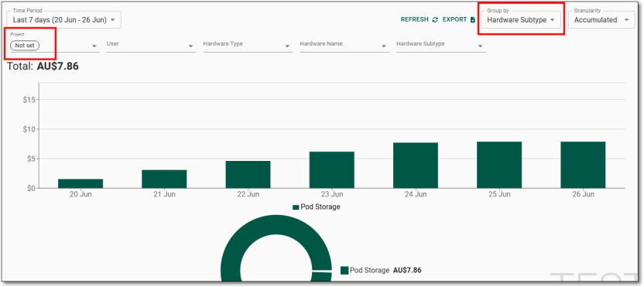The width and height of the screenshot is (644, 287).
Task: Click the 25 Jun bar
Action: click(x=499, y=165)
